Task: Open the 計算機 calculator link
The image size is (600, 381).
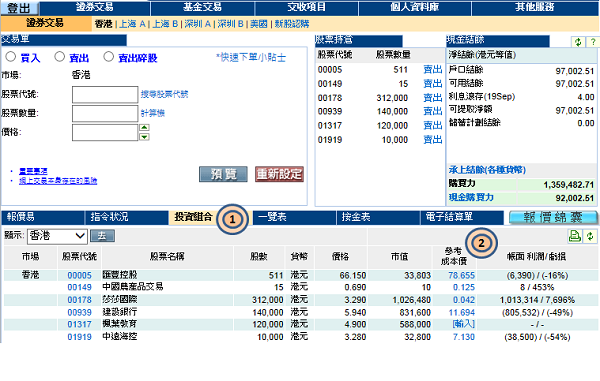Action: pyautogui.click(x=153, y=113)
